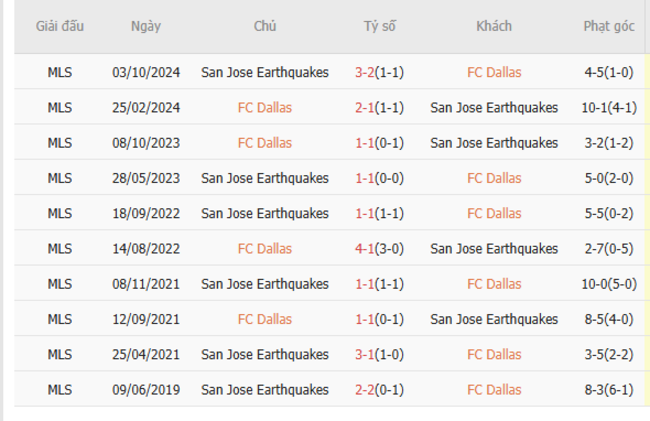The image size is (650, 421).
Task: Click FC Dallas in the 03/10/2024 row
Action: click(494, 72)
